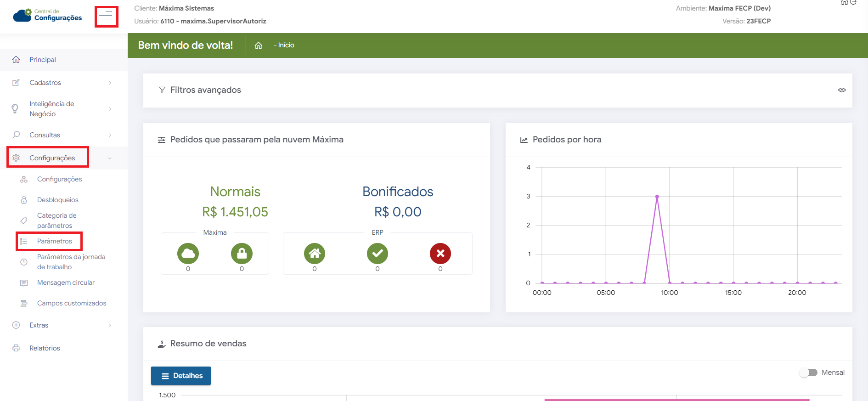Click the green house icon under ERP

pos(314,254)
